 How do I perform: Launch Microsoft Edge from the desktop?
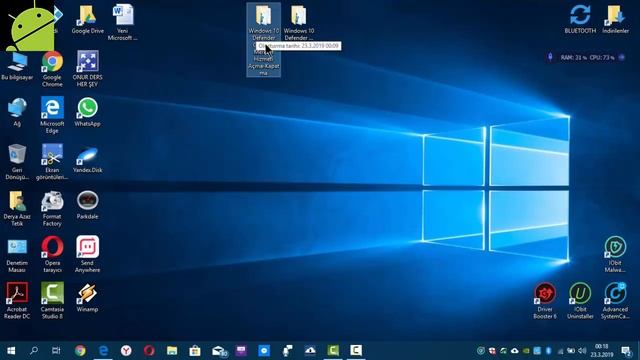point(52,115)
